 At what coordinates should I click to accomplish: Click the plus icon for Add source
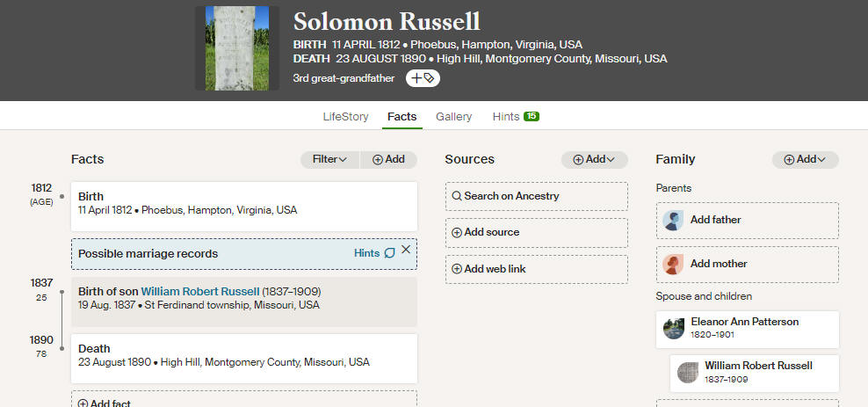tap(457, 233)
